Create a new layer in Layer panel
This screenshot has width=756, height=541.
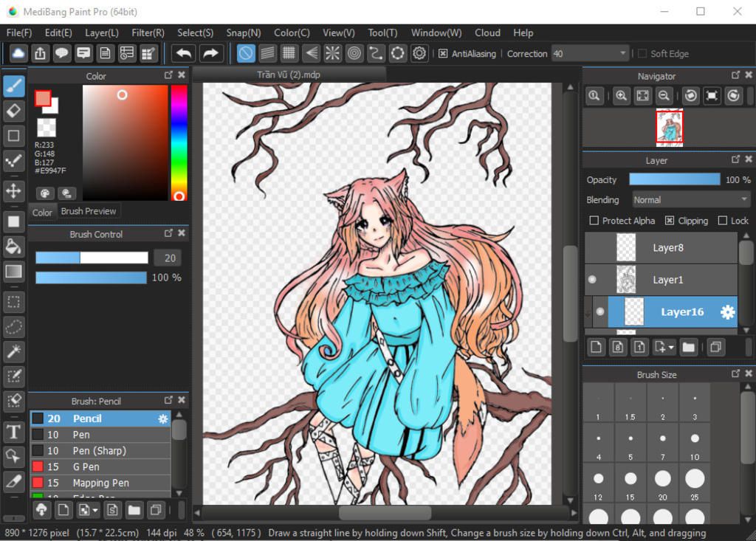(x=597, y=347)
